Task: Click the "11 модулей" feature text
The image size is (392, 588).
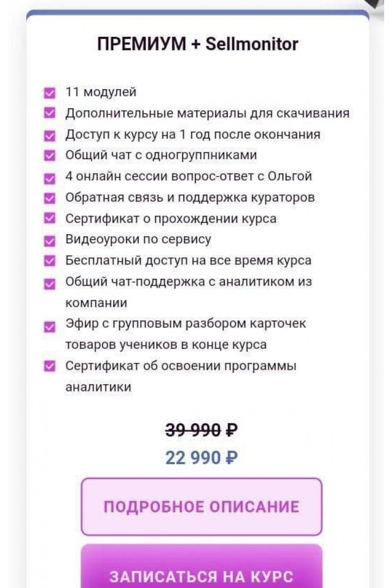Action: (101, 92)
